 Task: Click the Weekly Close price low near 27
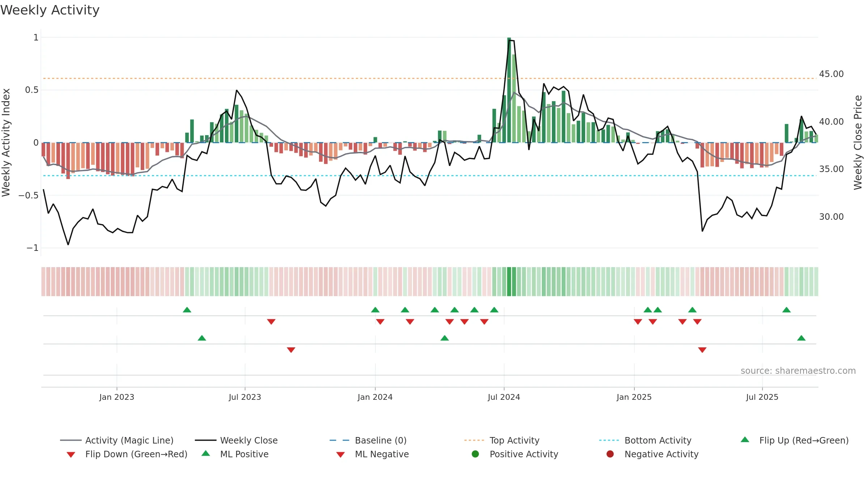tap(68, 244)
